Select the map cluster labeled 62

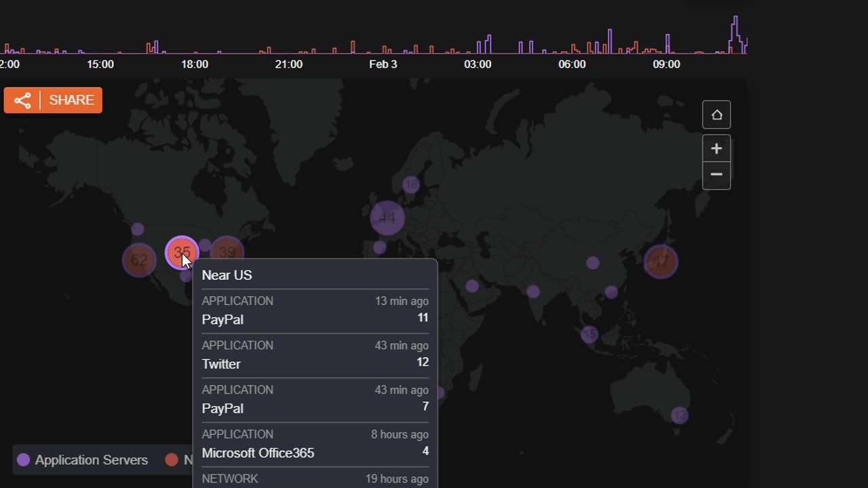click(x=139, y=260)
